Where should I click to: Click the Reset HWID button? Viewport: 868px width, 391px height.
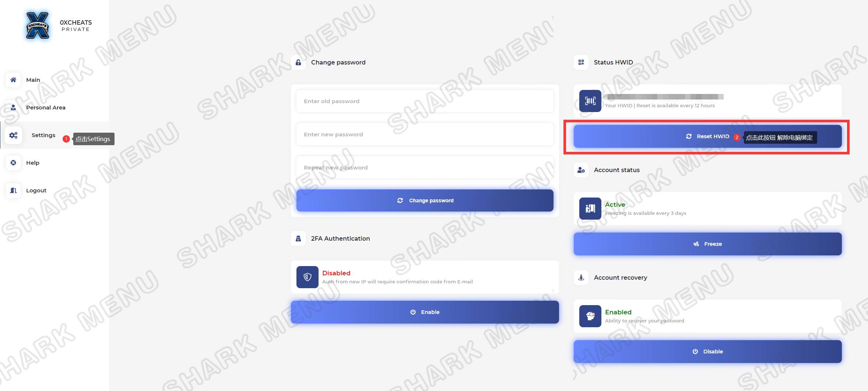click(x=707, y=136)
